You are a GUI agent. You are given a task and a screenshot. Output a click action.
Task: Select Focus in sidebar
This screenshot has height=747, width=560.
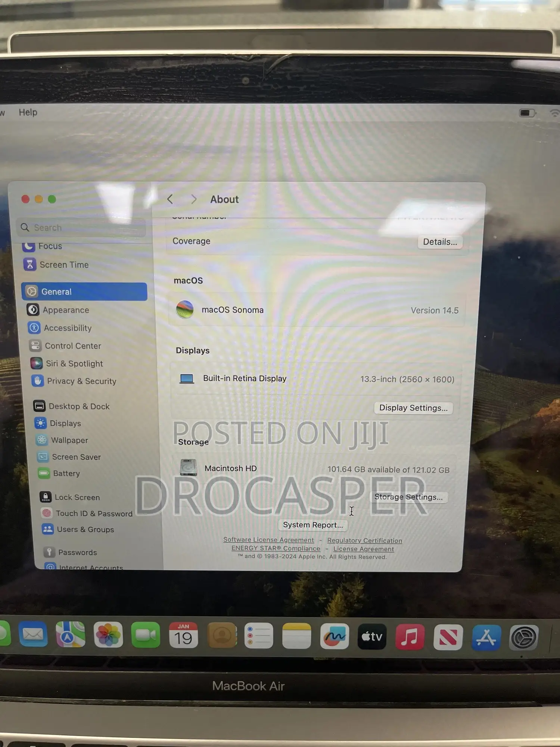tap(42, 246)
